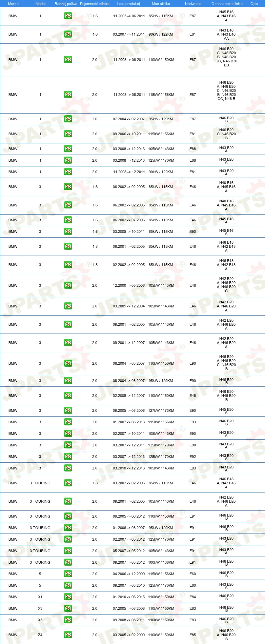This screenshot has width=265, height=644.
Task: Click fuel icon in the 3 TOURING 1.8 row
Action: click(x=68, y=483)
